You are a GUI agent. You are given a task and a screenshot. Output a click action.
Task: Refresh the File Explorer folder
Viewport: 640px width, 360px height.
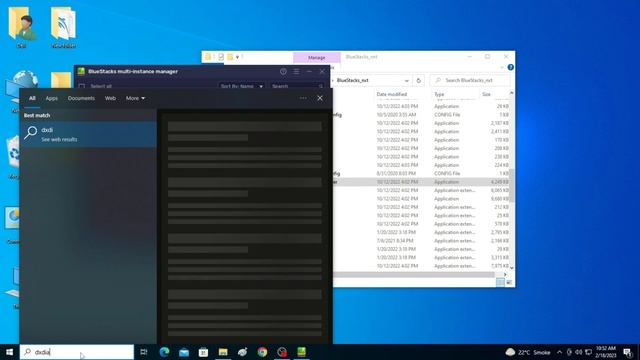[418, 81]
